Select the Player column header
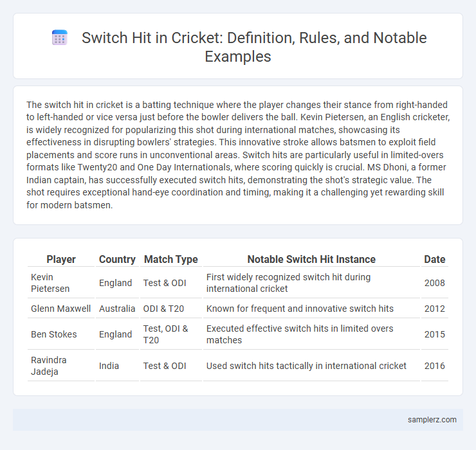The height and width of the screenshot is (450, 476). coord(61,259)
